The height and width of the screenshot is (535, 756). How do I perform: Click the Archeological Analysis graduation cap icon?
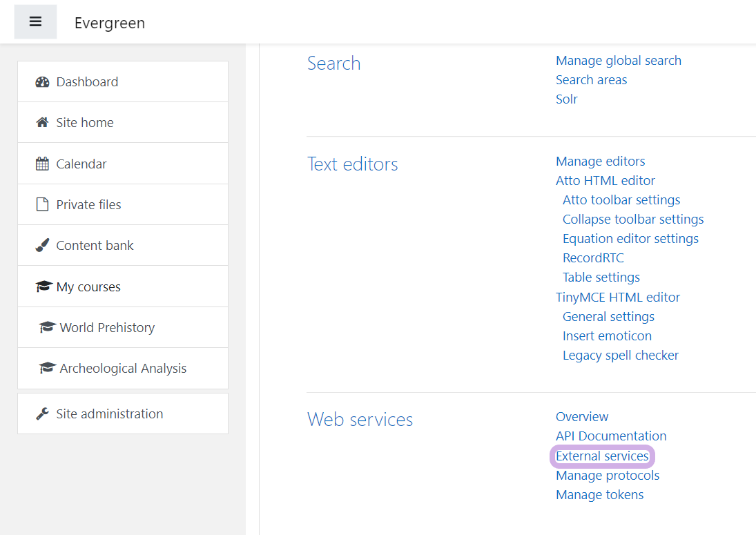47,369
